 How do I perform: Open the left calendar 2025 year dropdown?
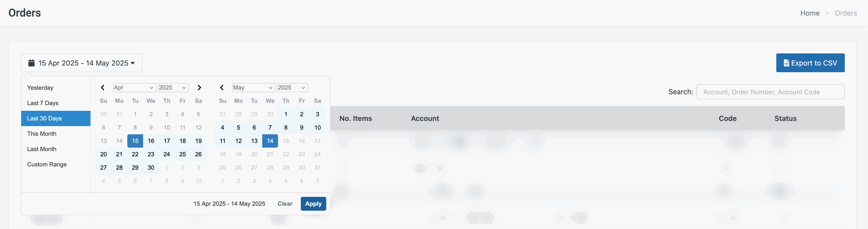coord(173,88)
